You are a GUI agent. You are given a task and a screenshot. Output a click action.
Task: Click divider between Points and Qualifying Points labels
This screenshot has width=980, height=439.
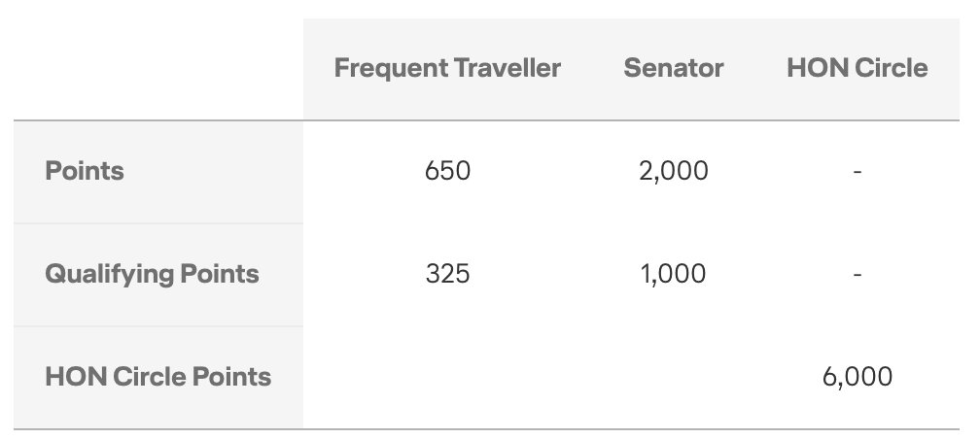coord(158,223)
